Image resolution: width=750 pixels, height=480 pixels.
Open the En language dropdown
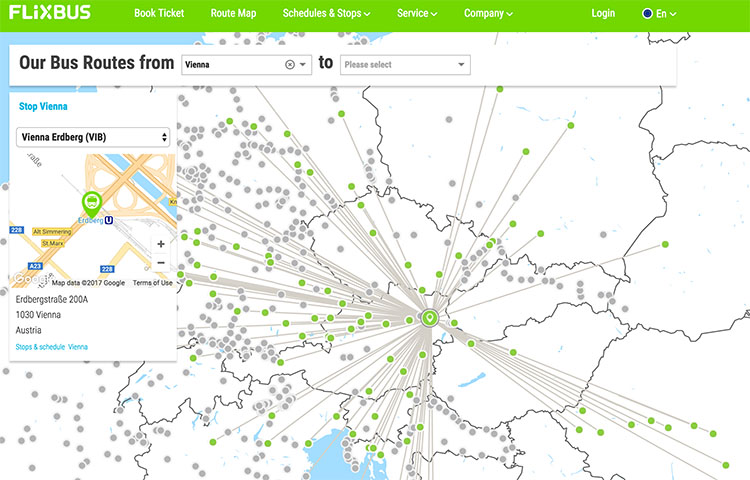pos(660,14)
